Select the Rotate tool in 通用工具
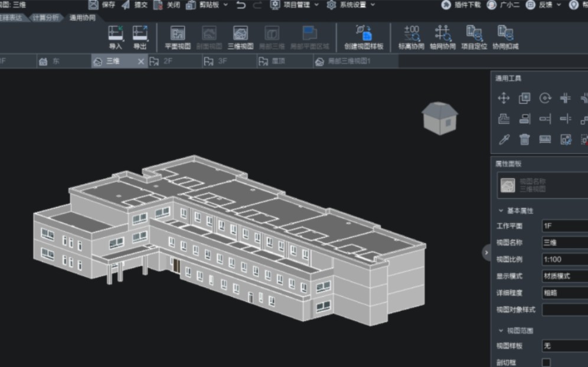The image size is (588, 367). click(545, 98)
